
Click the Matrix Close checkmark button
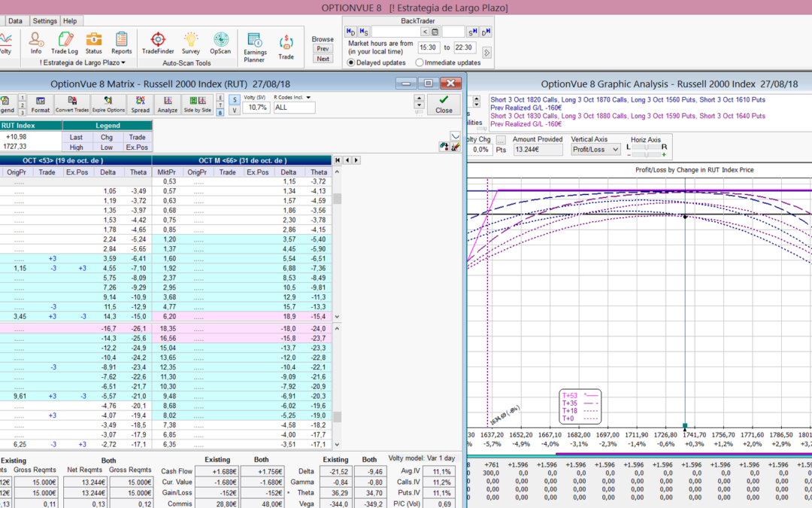click(444, 104)
